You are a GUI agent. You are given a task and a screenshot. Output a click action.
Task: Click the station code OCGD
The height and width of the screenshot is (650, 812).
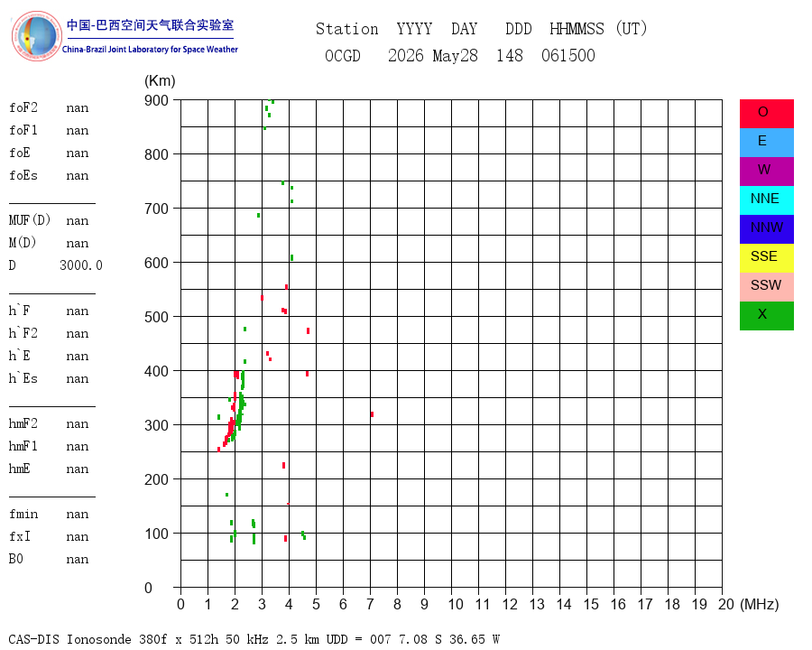click(342, 55)
